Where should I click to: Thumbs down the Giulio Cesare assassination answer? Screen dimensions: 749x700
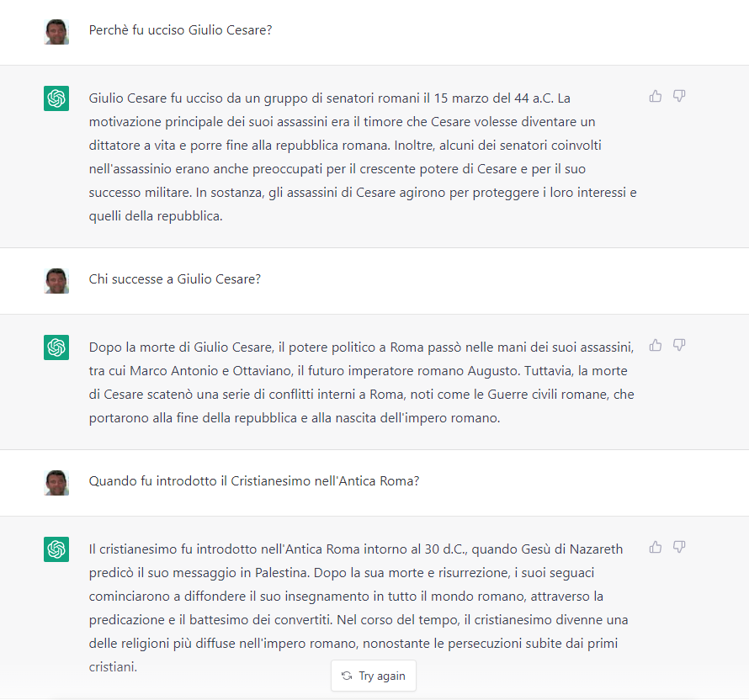point(679,96)
